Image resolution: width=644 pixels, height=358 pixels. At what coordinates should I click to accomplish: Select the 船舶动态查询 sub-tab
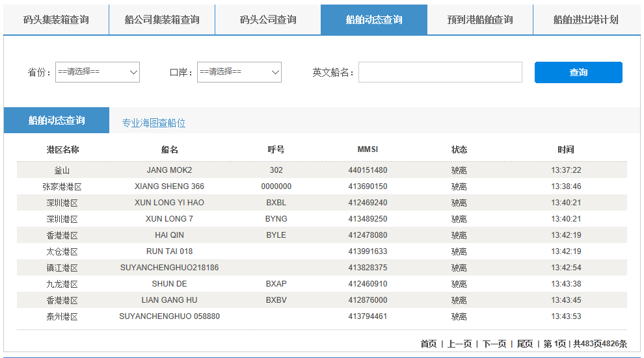(57, 120)
